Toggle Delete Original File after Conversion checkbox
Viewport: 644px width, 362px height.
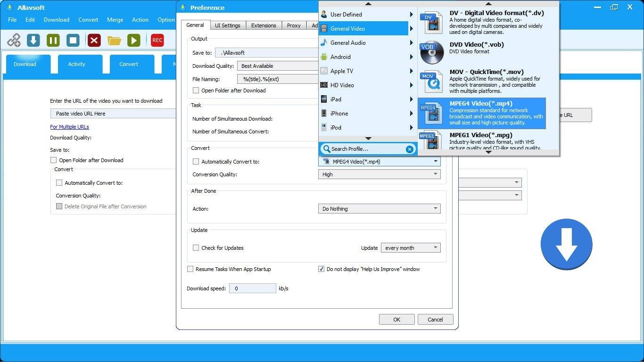pos(59,206)
